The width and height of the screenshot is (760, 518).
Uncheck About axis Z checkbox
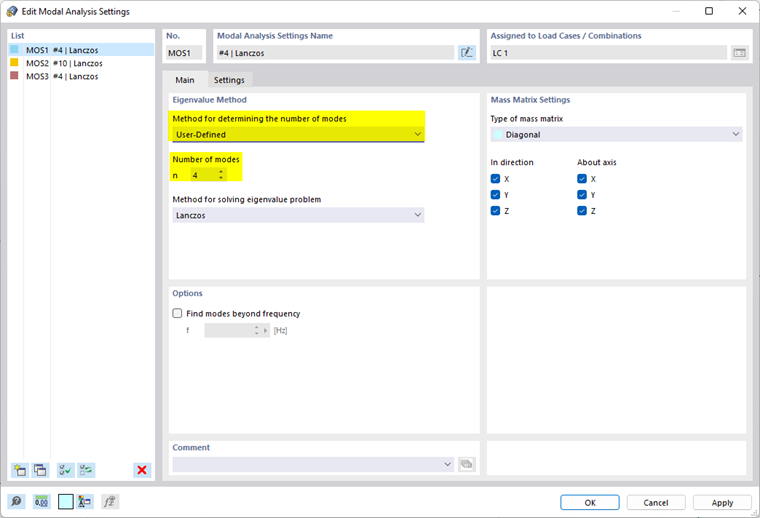[x=582, y=211]
